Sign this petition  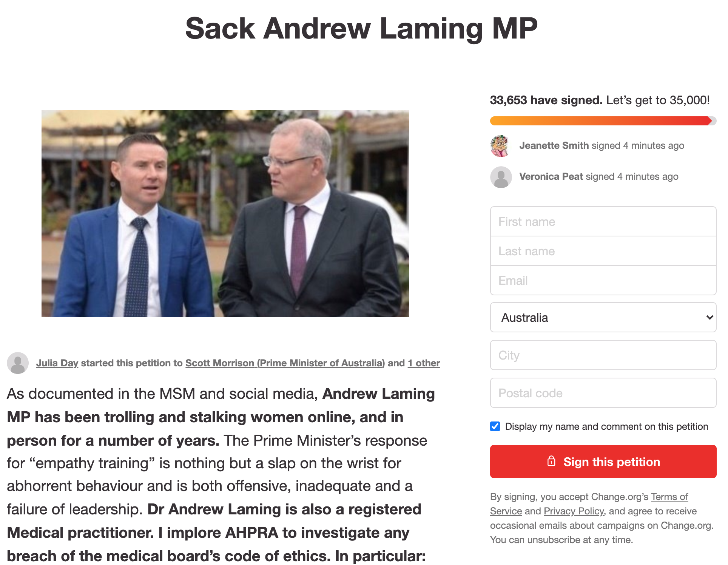click(603, 462)
